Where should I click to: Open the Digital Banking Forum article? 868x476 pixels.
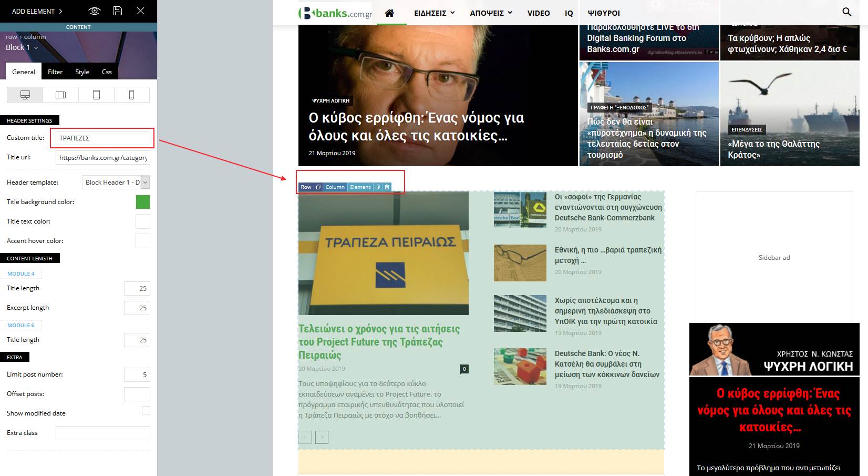[643, 38]
